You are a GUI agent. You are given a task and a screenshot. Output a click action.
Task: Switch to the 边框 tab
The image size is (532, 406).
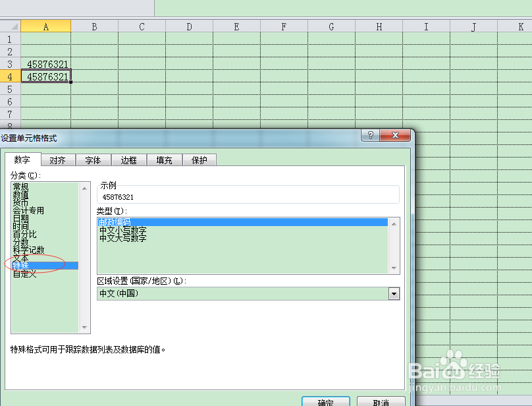coord(129,160)
